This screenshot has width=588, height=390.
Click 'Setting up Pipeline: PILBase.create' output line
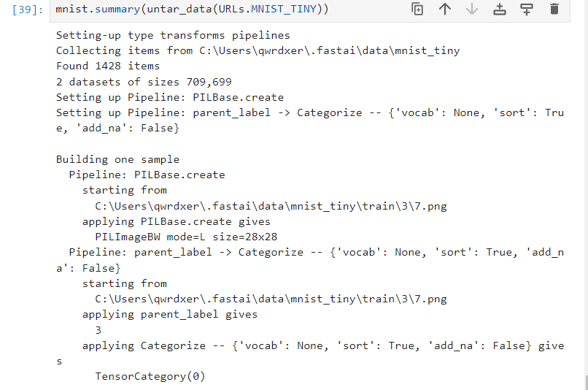(x=170, y=97)
